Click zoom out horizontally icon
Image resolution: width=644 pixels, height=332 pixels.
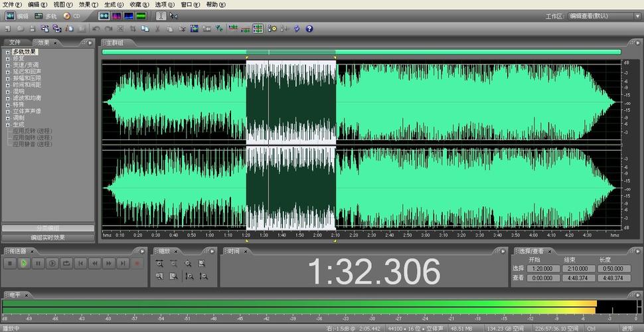[174, 264]
